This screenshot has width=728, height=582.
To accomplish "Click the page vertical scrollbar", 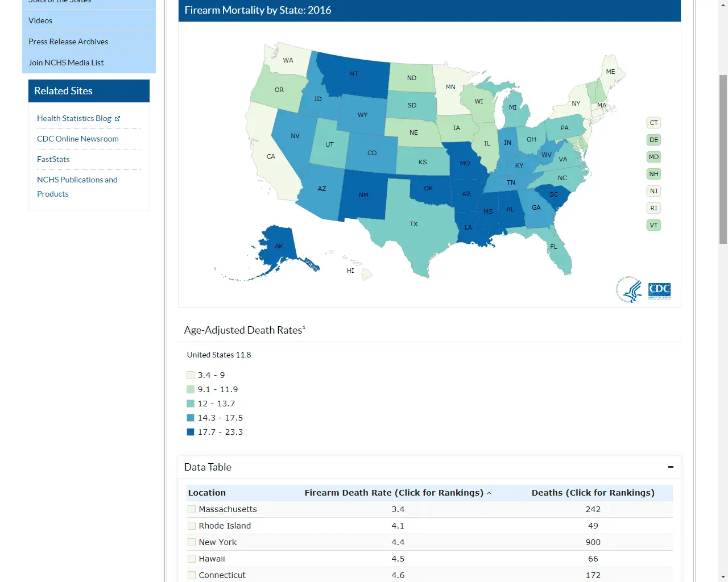I will click(x=723, y=159).
